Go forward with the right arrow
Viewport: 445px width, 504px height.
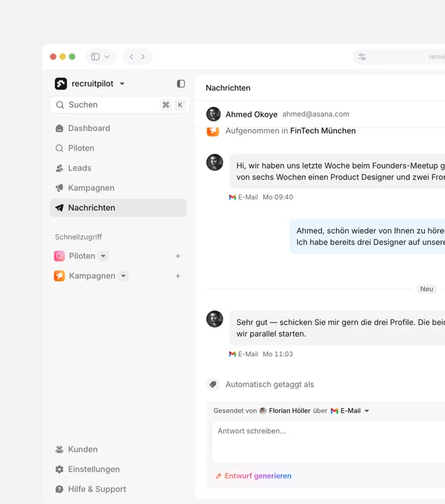pyautogui.click(x=142, y=57)
